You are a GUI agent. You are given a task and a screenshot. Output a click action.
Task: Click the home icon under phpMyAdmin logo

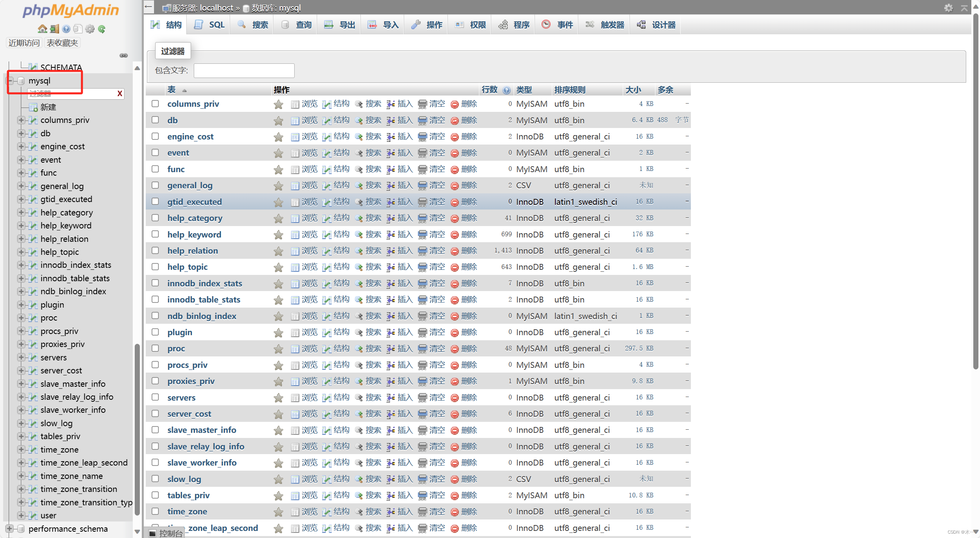click(42, 29)
